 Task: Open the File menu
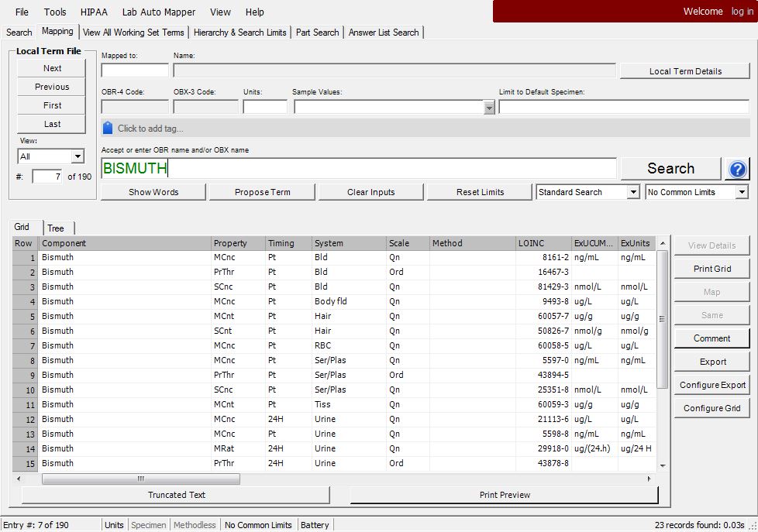(x=22, y=12)
